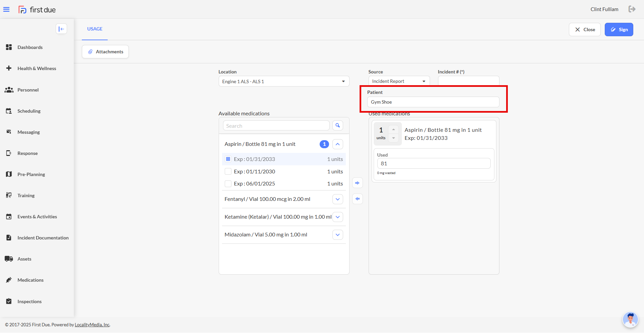Click the used Aspirin Exp: 01/31/2033 text

point(426,138)
